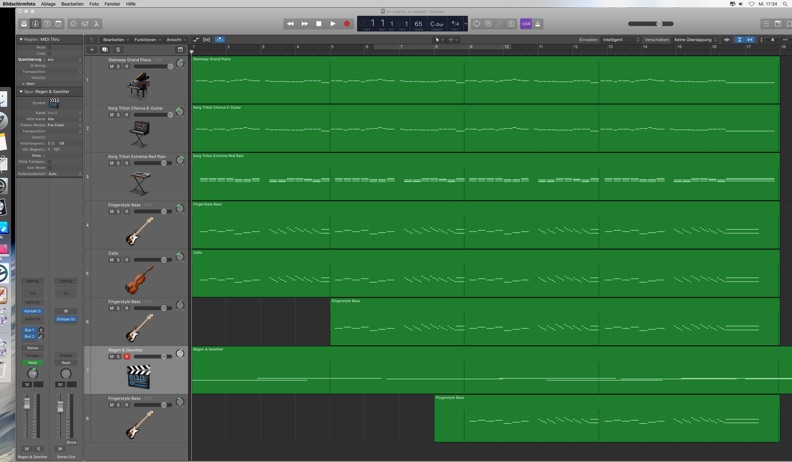Mute the Korg Triton Extreme Red Rain track
The image size is (792, 462).
pyautogui.click(x=112, y=163)
